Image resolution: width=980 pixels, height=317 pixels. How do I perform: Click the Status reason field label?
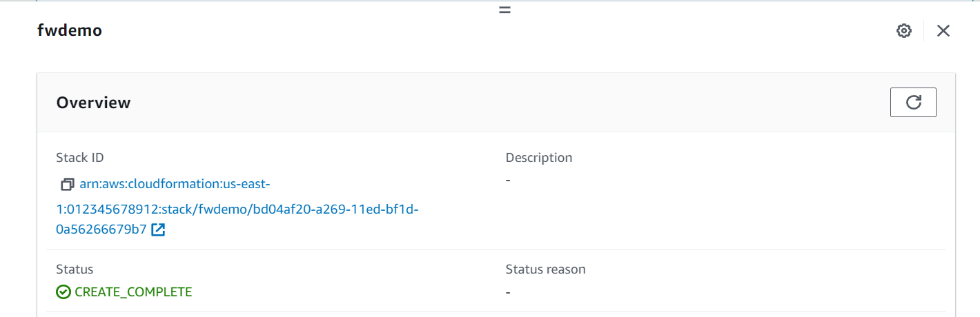click(x=545, y=269)
